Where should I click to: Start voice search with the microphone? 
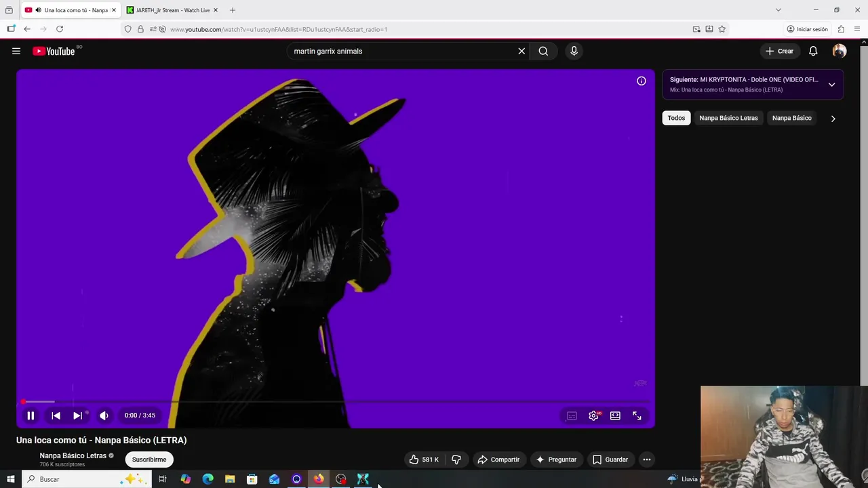574,51
